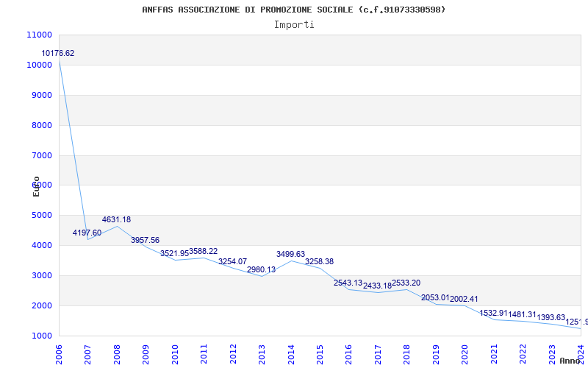The height and width of the screenshot is (368, 588).
Task: Click the 2010 x-axis year label
Action: (x=175, y=354)
